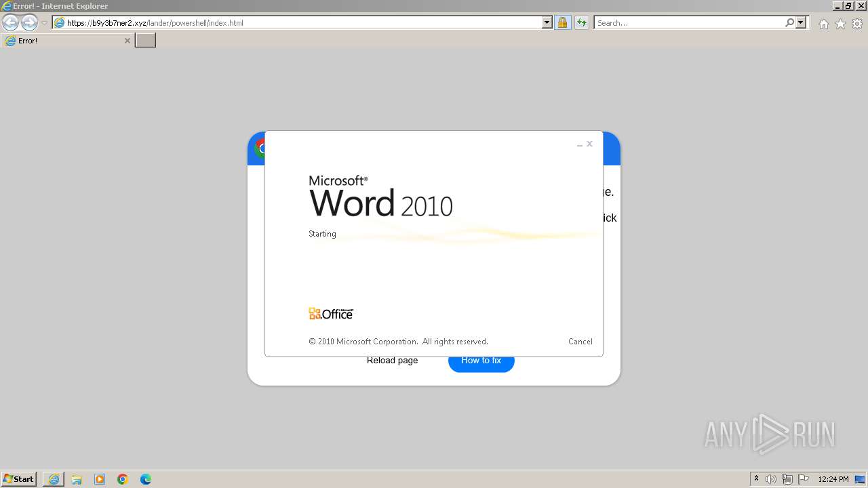The width and height of the screenshot is (868, 488).
Task: Open Internet Explorer from taskbar
Action: [54, 479]
